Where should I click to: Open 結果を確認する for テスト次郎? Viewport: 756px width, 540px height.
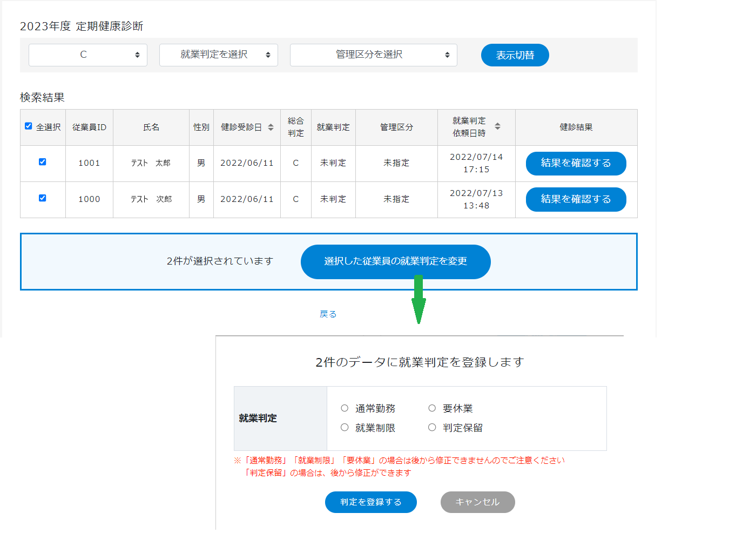tap(576, 199)
